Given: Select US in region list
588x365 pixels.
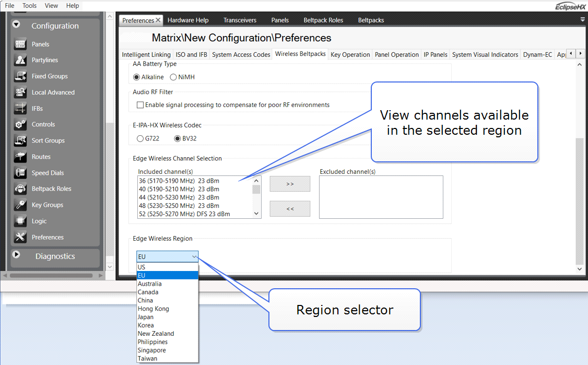Looking at the screenshot, I should pyautogui.click(x=167, y=267).
